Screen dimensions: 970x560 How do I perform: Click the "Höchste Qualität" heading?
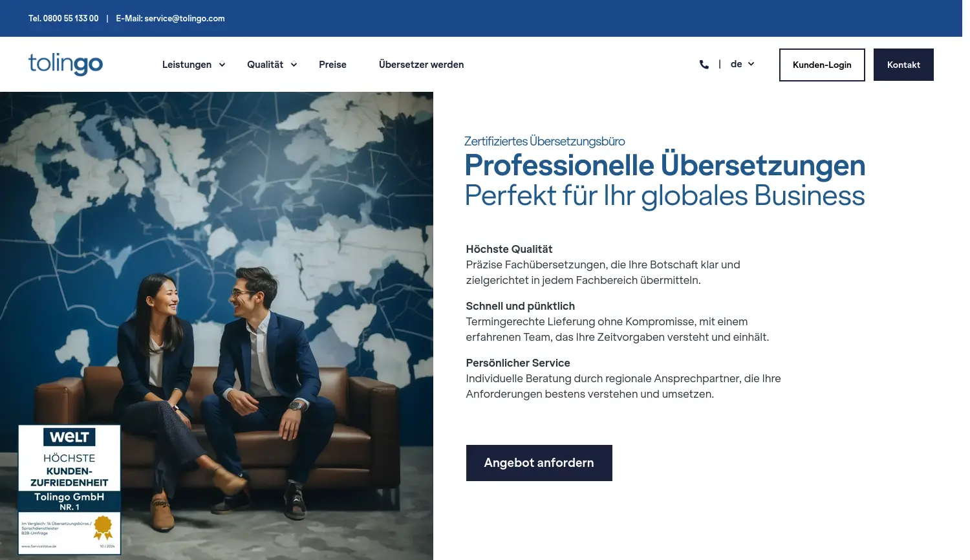(509, 248)
